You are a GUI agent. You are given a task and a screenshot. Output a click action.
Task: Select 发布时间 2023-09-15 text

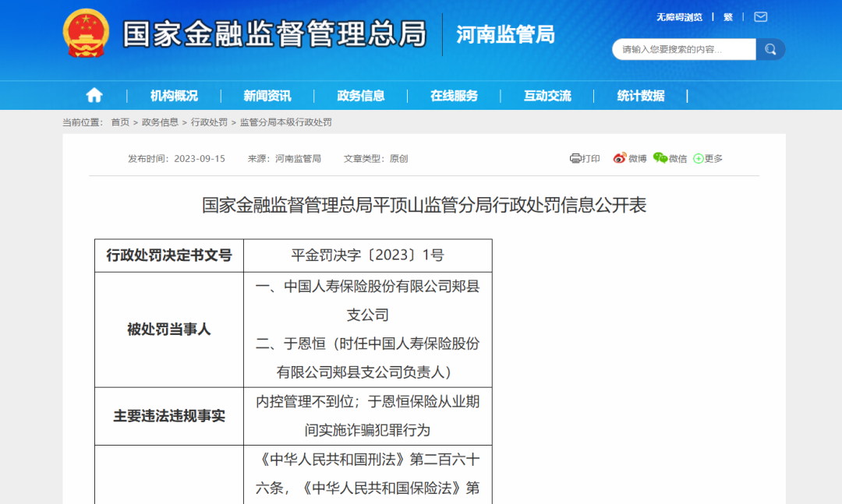click(x=177, y=159)
